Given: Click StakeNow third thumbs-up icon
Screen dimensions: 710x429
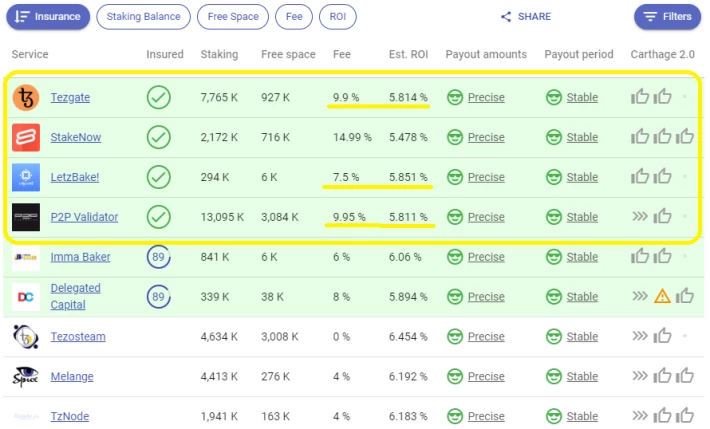Looking at the screenshot, I should pyautogui.click(x=685, y=136).
